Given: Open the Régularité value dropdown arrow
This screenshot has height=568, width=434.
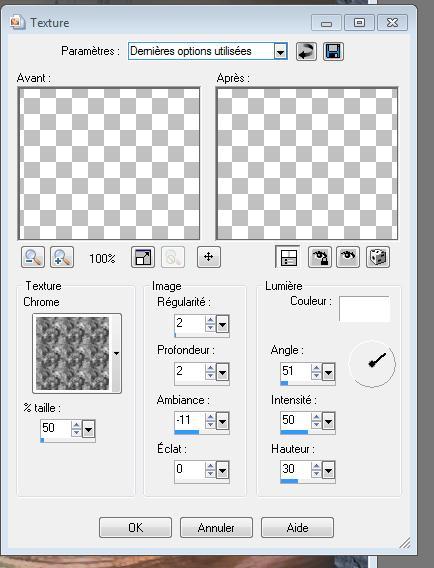Looking at the screenshot, I should (222, 324).
